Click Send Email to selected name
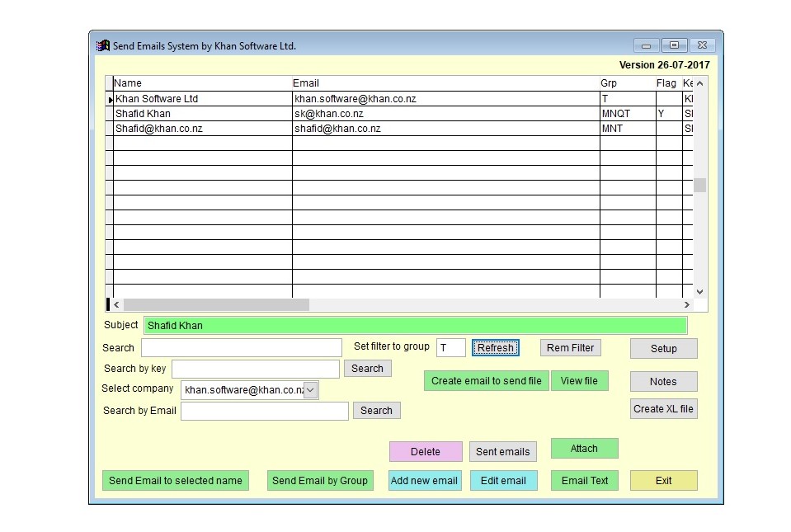This screenshot has height=532, width=791. pos(176,481)
